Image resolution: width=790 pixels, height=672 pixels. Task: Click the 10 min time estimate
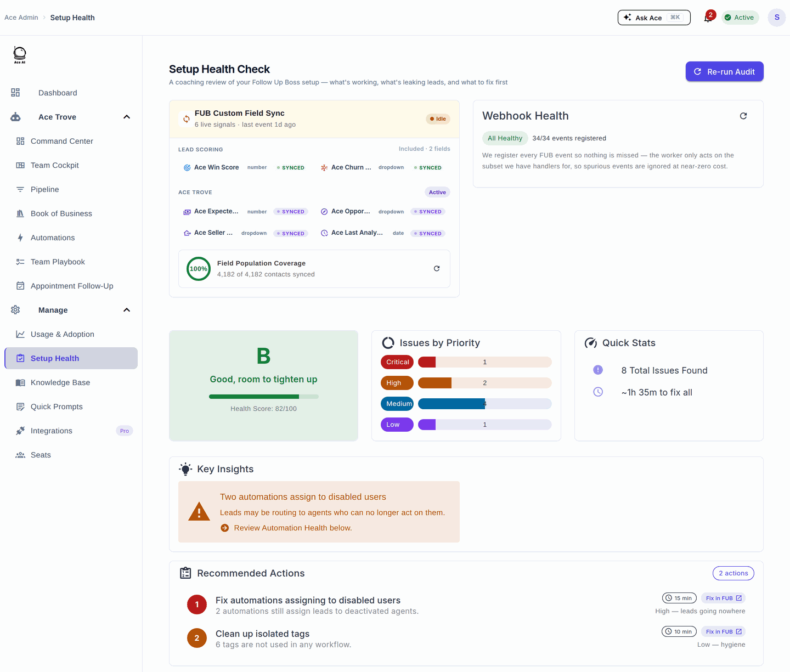tap(679, 631)
